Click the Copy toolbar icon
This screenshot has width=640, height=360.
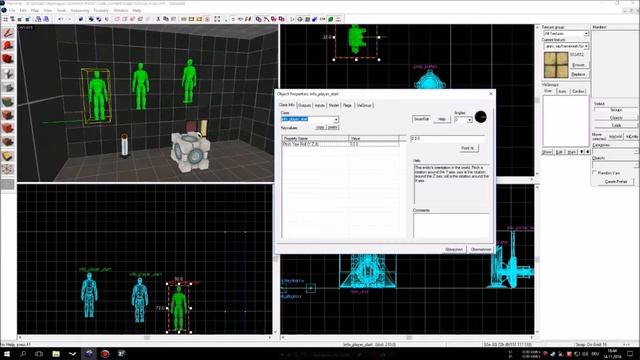pos(166,19)
